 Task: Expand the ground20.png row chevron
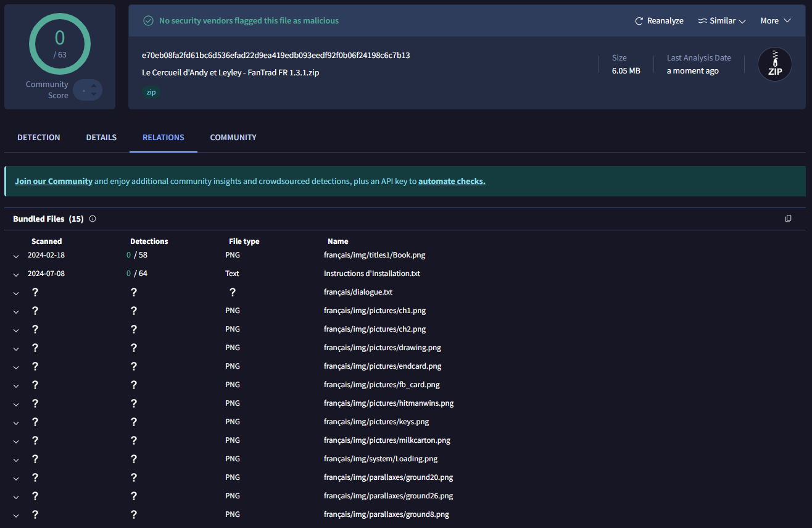(17, 478)
